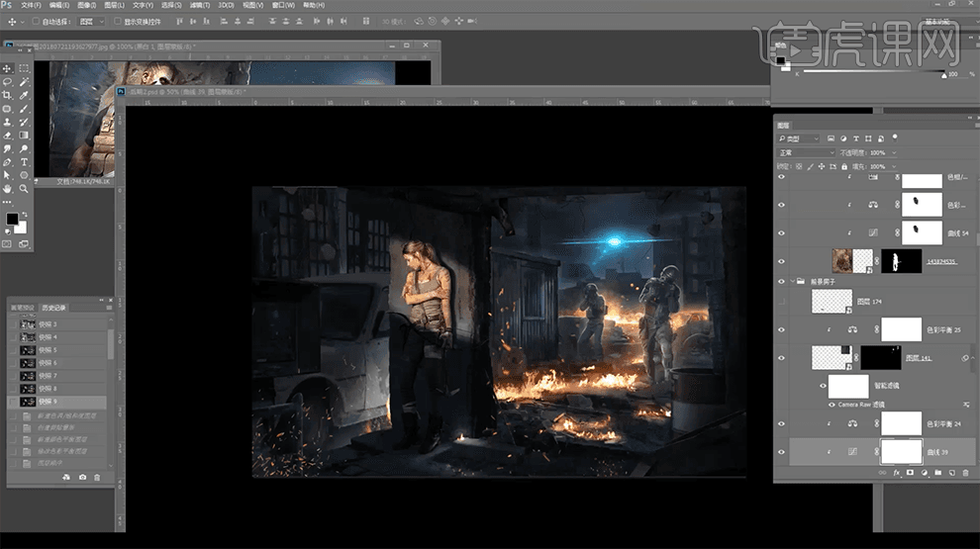Image resolution: width=980 pixels, height=549 pixels.
Task: Select the Rectangular Marquee tool
Action: point(24,68)
